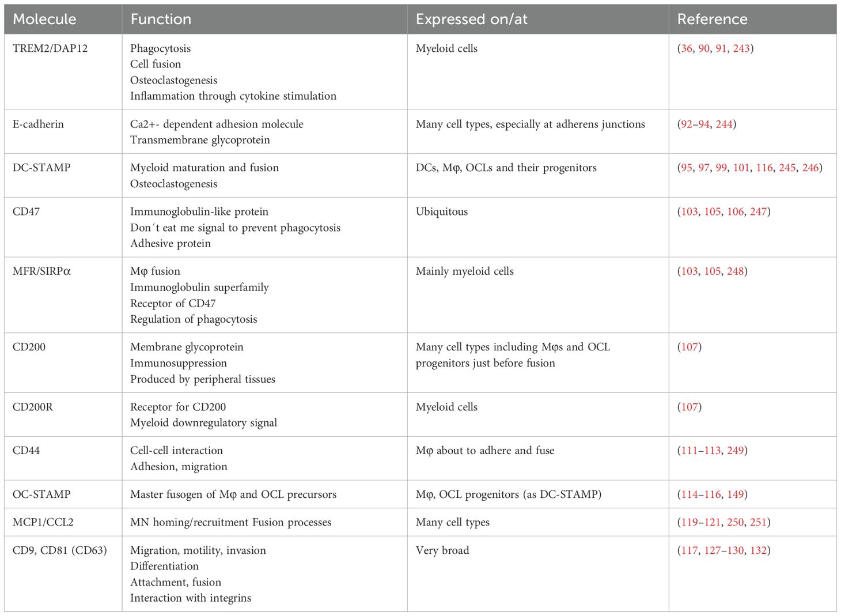Click reference 244 in E-cadherin row
This screenshot has width=841, height=616.
pos(724,124)
